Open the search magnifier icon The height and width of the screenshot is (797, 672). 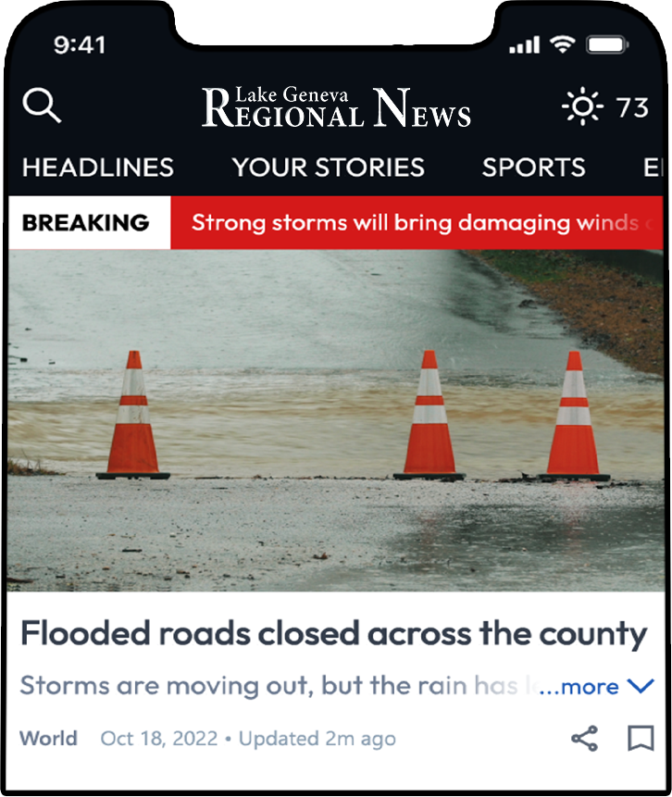(x=42, y=106)
